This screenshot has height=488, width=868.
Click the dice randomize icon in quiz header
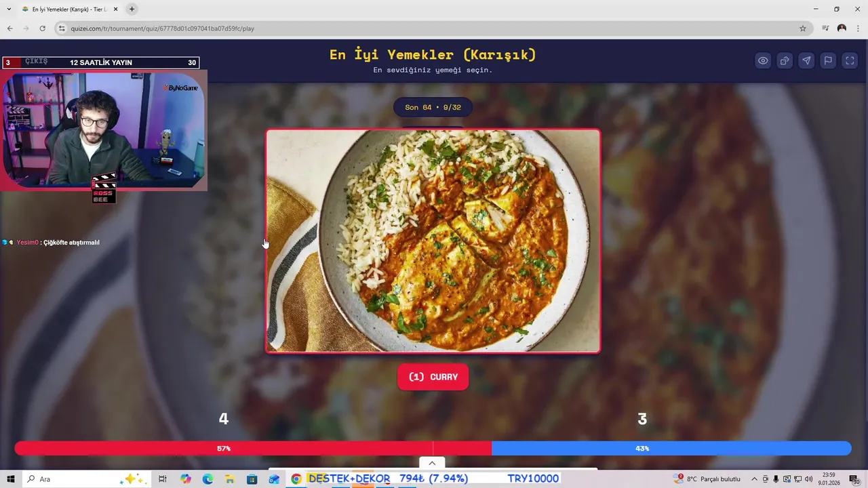(785, 60)
